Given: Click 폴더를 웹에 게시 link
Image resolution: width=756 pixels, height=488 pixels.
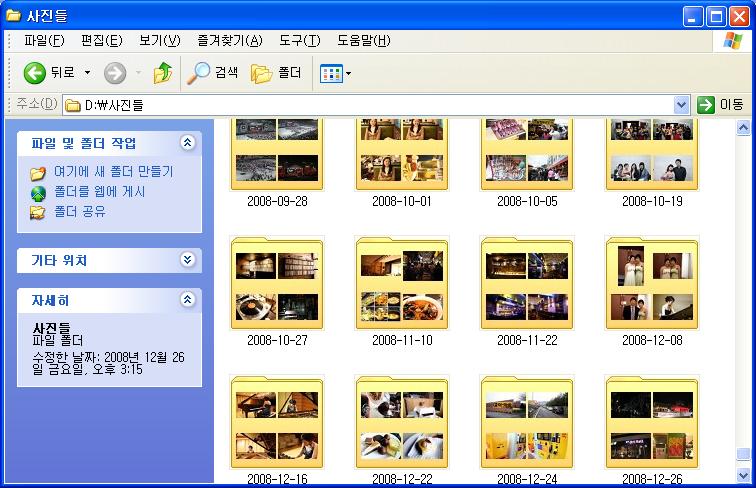Looking at the screenshot, I should (x=99, y=192).
